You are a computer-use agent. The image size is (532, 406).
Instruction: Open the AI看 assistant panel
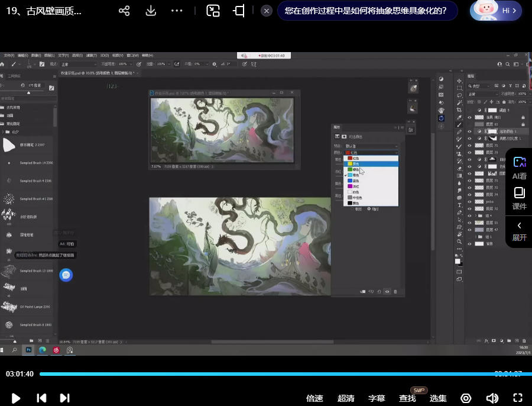coord(519,167)
